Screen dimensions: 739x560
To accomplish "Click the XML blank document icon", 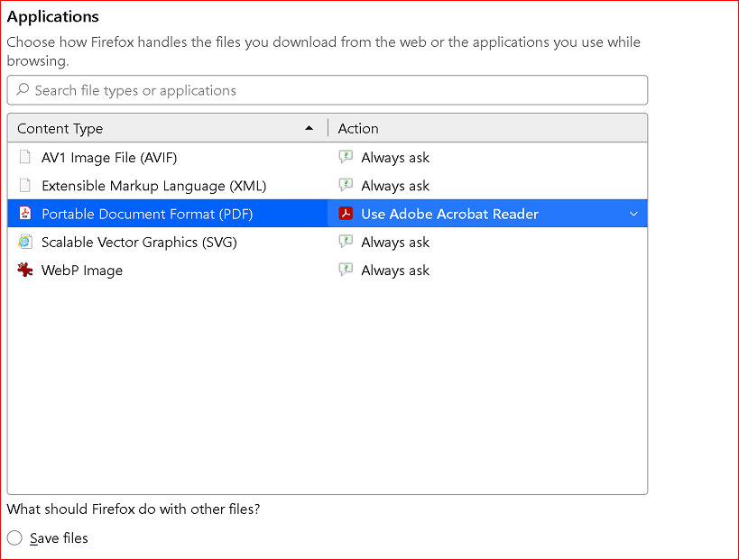I will pos(25,185).
